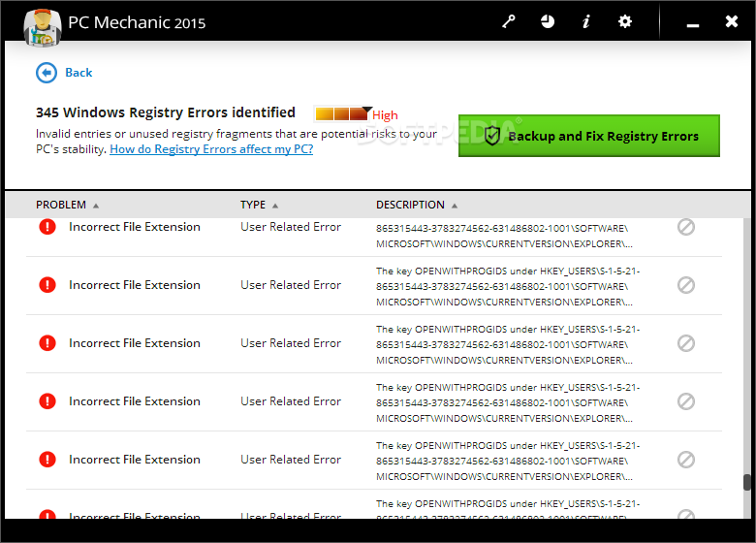This screenshot has height=543, width=756.
Task: Click 'User Related Error' in first row
Action: [291, 227]
